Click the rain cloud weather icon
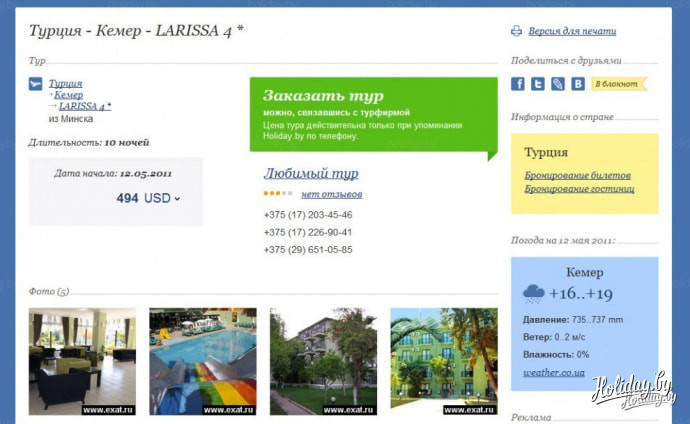Screen dimensions: 690x424 coord(534,294)
